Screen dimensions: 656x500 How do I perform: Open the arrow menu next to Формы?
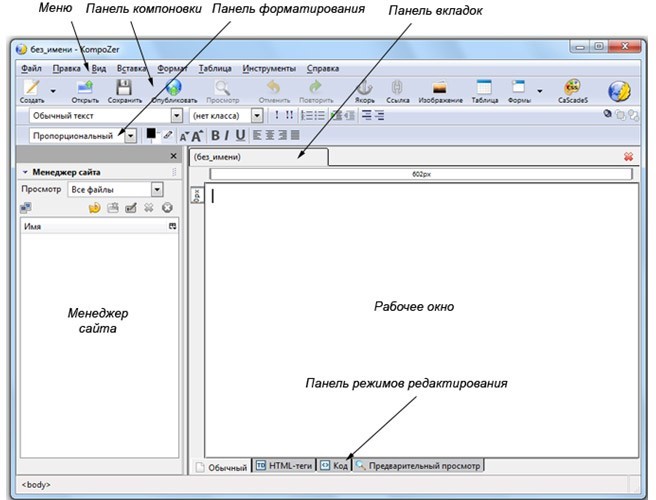(x=540, y=91)
